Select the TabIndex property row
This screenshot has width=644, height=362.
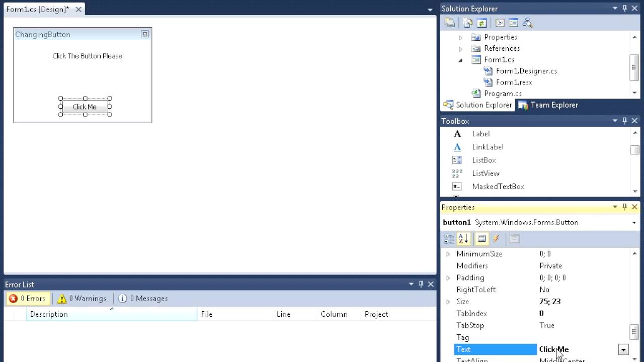tap(535, 313)
